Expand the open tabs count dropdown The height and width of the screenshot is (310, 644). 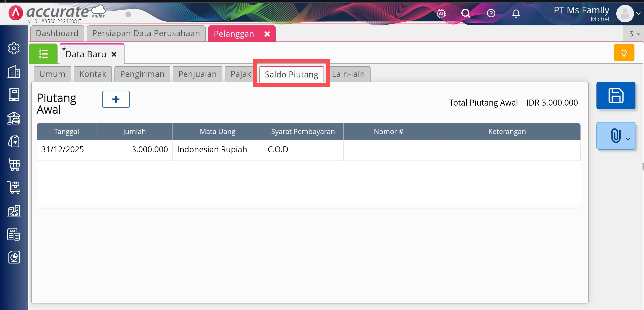click(634, 34)
